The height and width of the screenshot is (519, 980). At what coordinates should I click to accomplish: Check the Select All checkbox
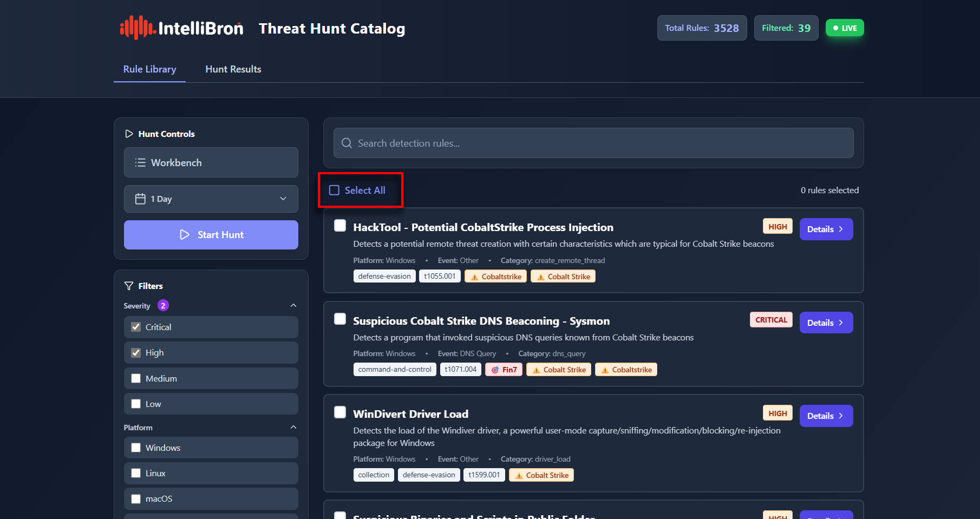pos(335,190)
